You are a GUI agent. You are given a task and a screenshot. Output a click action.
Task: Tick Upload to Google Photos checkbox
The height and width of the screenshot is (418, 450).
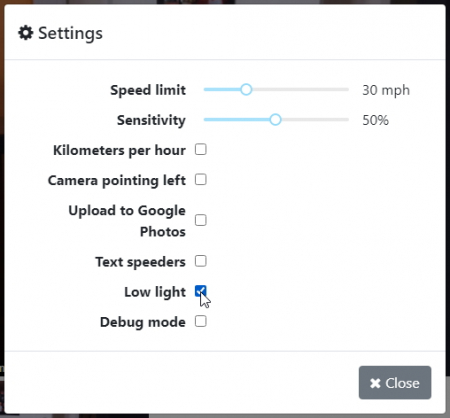click(x=201, y=220)
